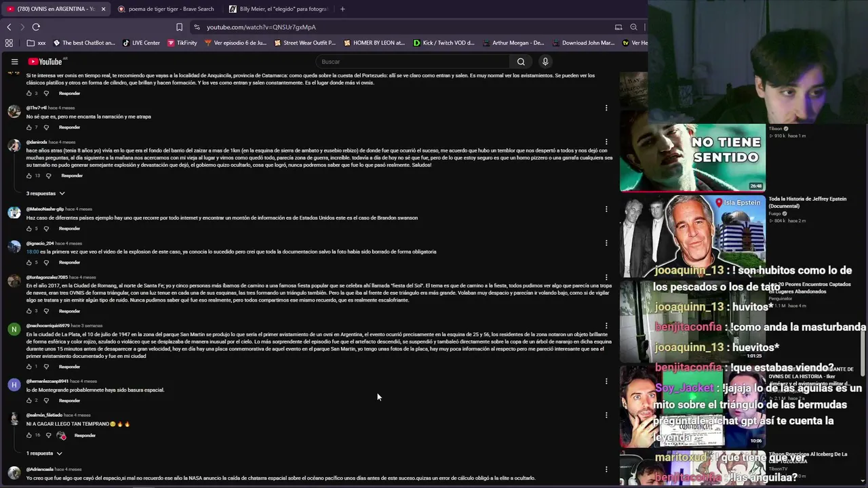
Task: Open the Kick / Twitch VOD bookmark
Action: [444, 43]
